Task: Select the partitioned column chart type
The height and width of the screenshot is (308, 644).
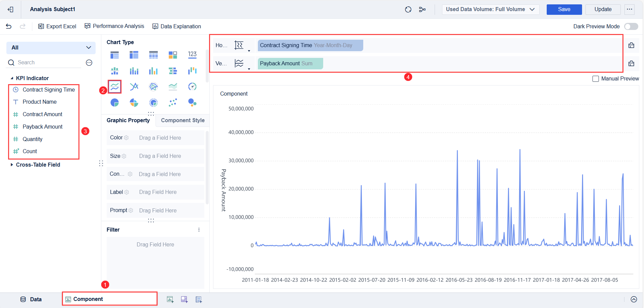Action: click(x=115, y=71)
